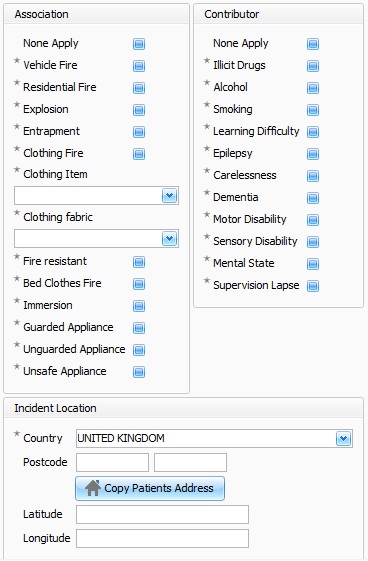The image size is (368, 561).
Task: Toggle the Unsafe Appliance checkbox
Action: [139, 372]
